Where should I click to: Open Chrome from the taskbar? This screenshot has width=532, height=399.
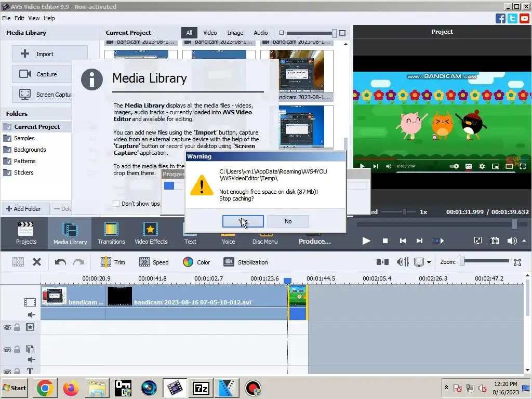click(45, 388)
